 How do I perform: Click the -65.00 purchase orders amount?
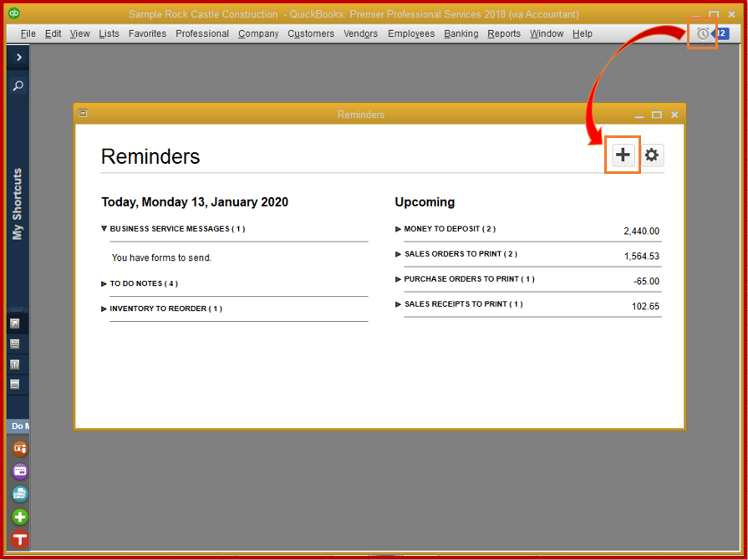(646, 281)
